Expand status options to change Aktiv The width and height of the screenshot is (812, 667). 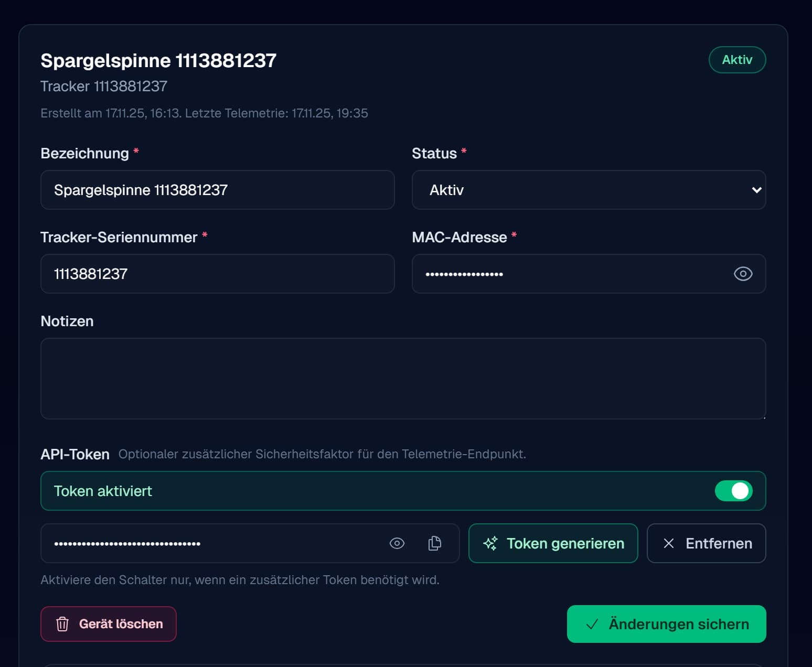click(x=589, y=190)
